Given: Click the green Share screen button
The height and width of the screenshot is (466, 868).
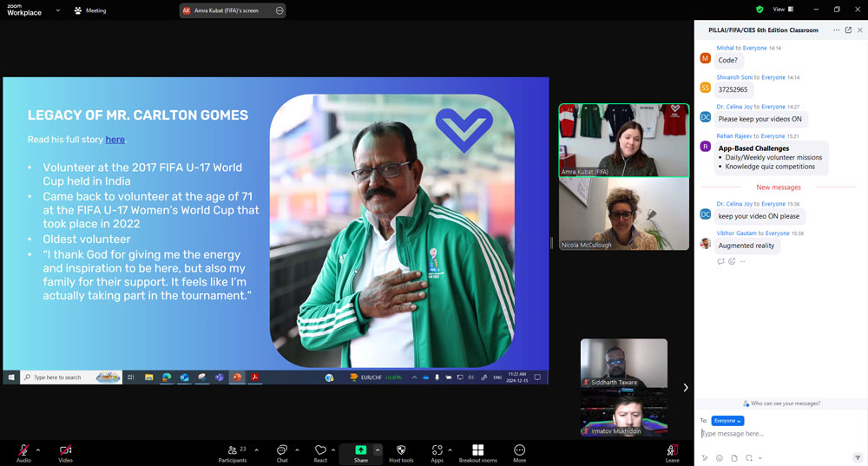Looking at the screenshot, I should 360,450.
